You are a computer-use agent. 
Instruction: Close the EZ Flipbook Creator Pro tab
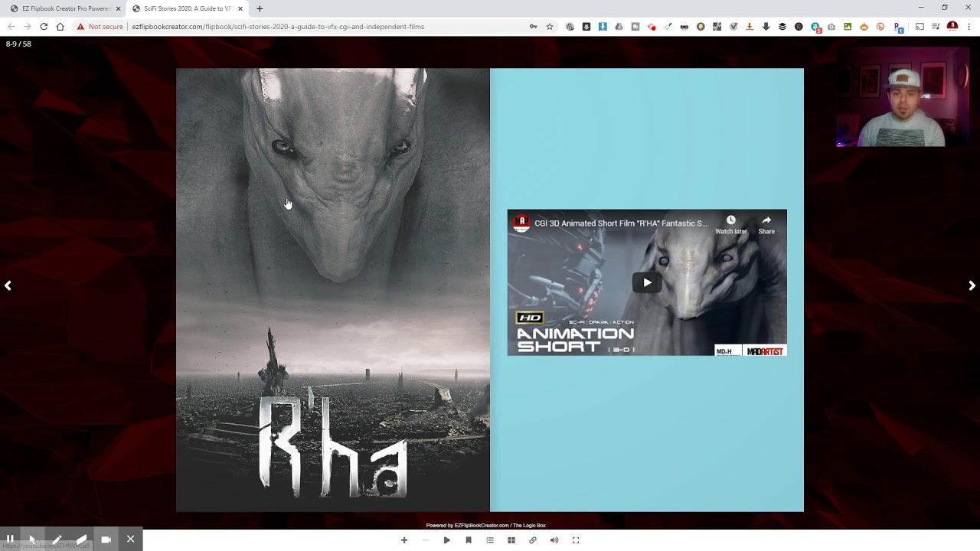click(x=118, y=8)
